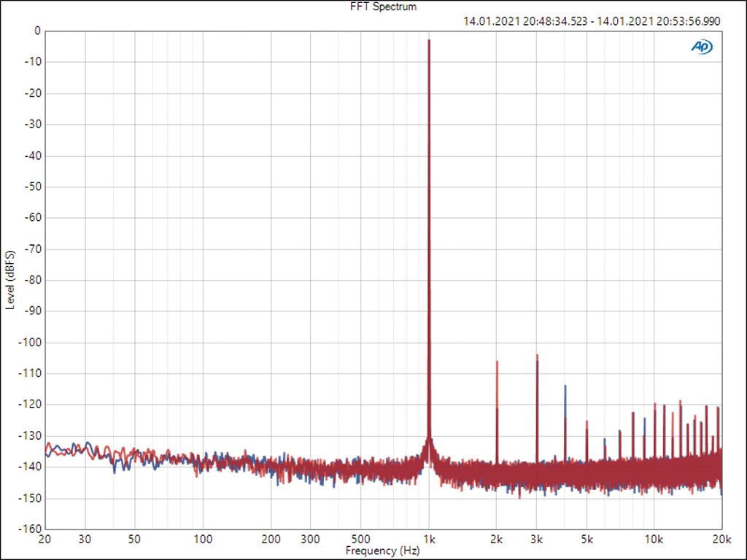Click the 0 level tick label

coord(38,31)
